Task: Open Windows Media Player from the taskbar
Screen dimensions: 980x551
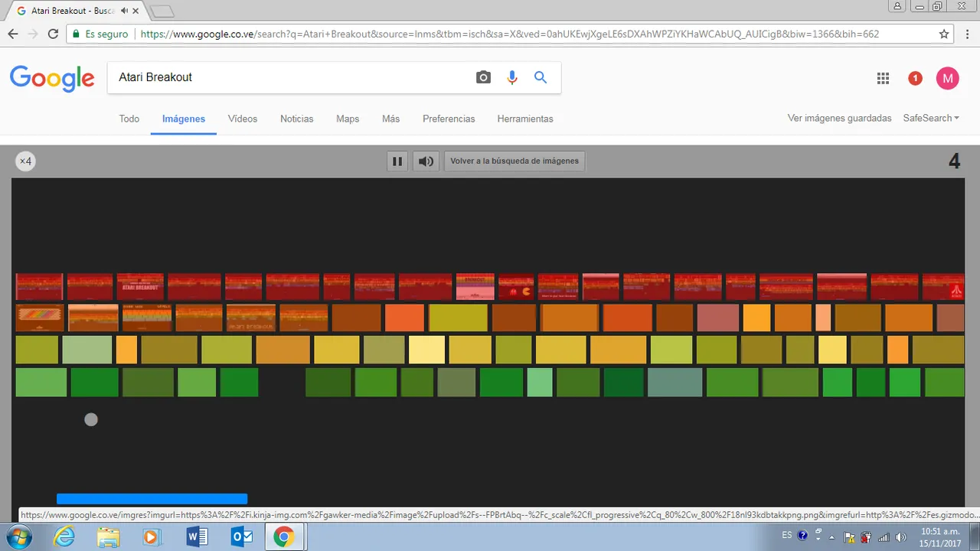Action: (151, 537)
